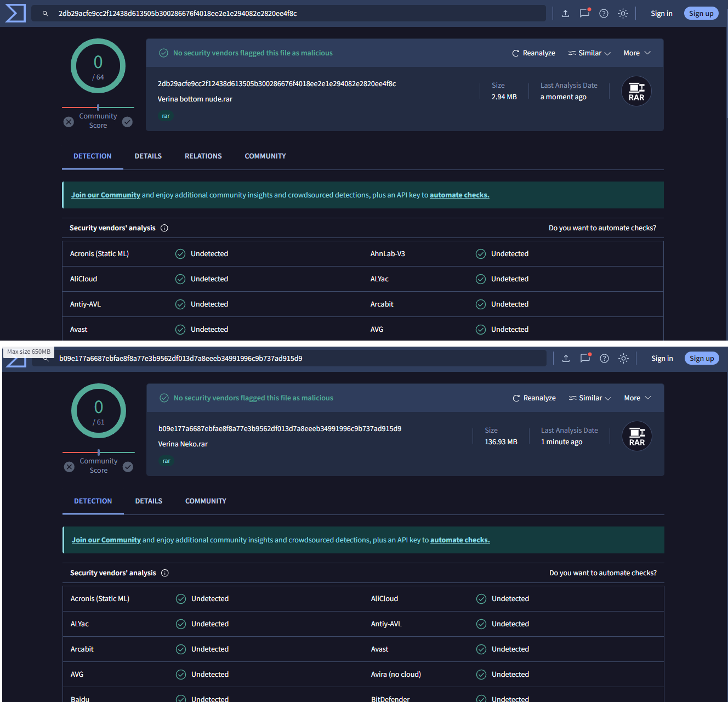Click info icon beside Security vendors' analysis, 0/61 report

(x=165, y=573)
